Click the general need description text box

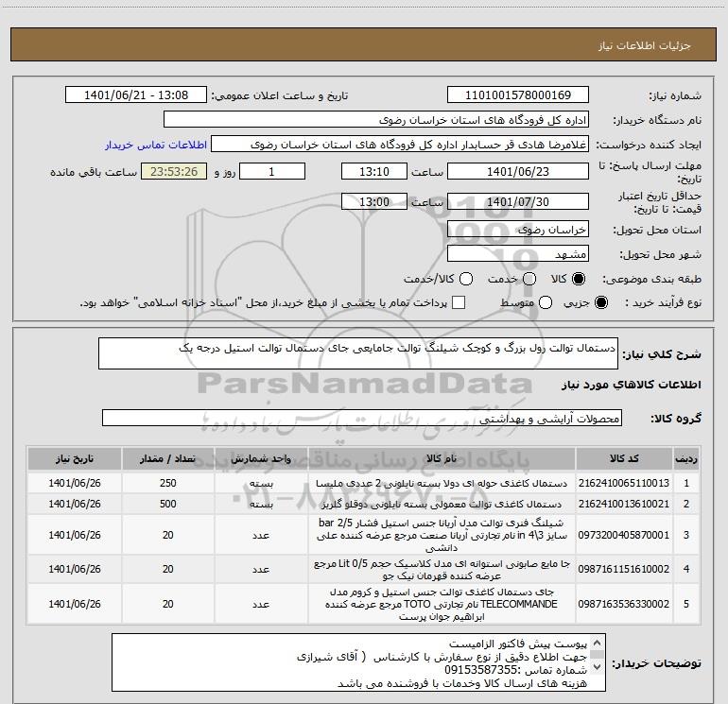pos(358,353)
